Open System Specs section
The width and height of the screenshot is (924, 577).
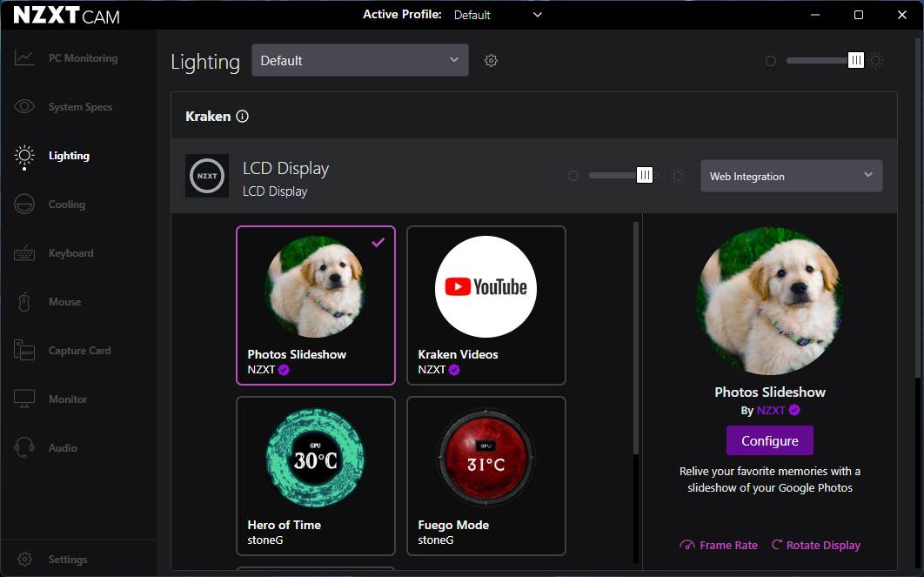80,107
